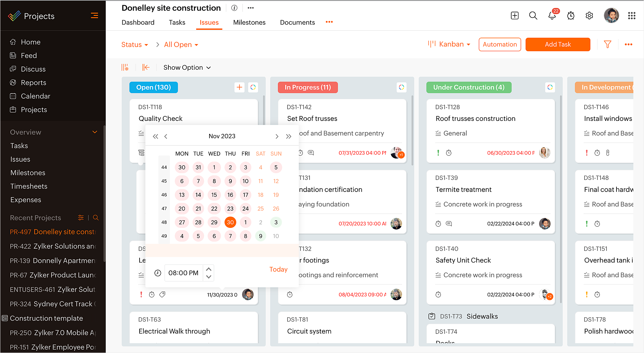The image size is (644, 353).
Task: Increase time with the up stepper arrow
Action: tap(209, 269)
